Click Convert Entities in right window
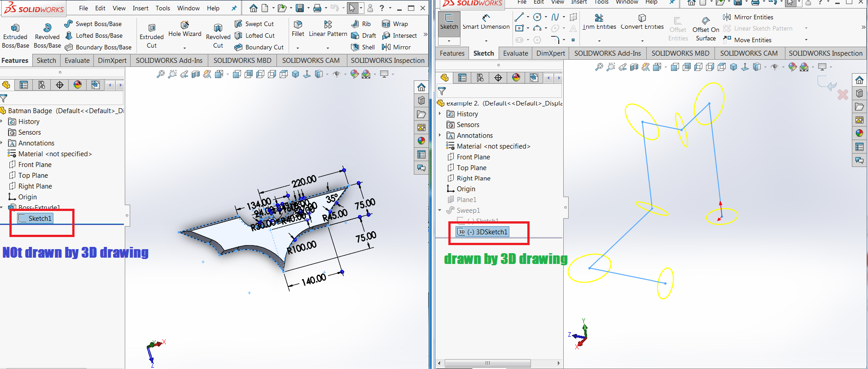868x369 pixels. [x=642, y=22]
